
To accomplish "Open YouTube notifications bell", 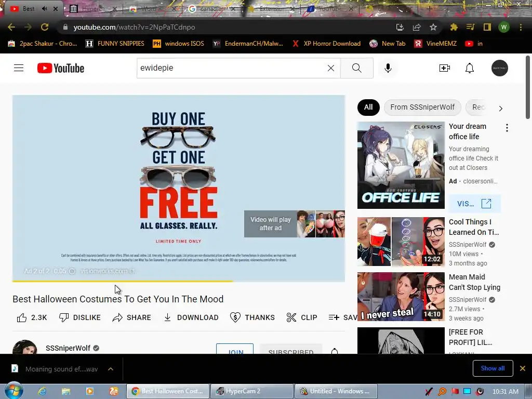I will (470, 68).
